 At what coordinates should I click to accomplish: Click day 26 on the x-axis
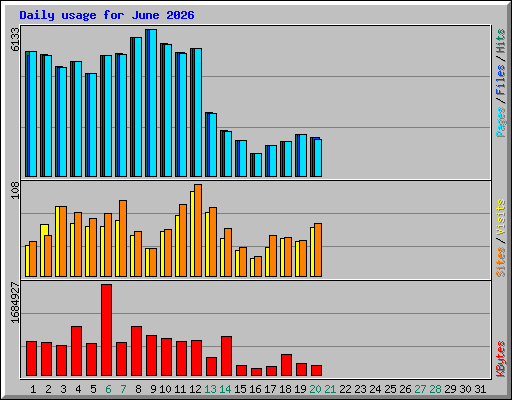[x=405, y=389]
